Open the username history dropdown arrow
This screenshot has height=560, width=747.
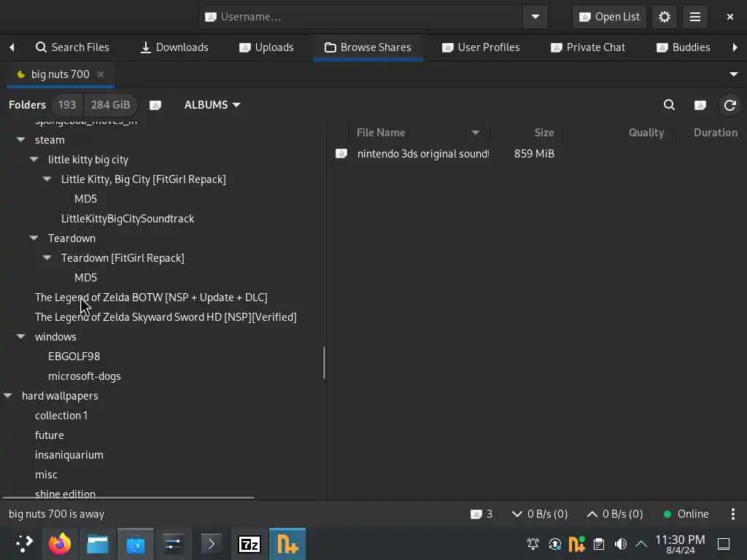[x=535, y=17]
